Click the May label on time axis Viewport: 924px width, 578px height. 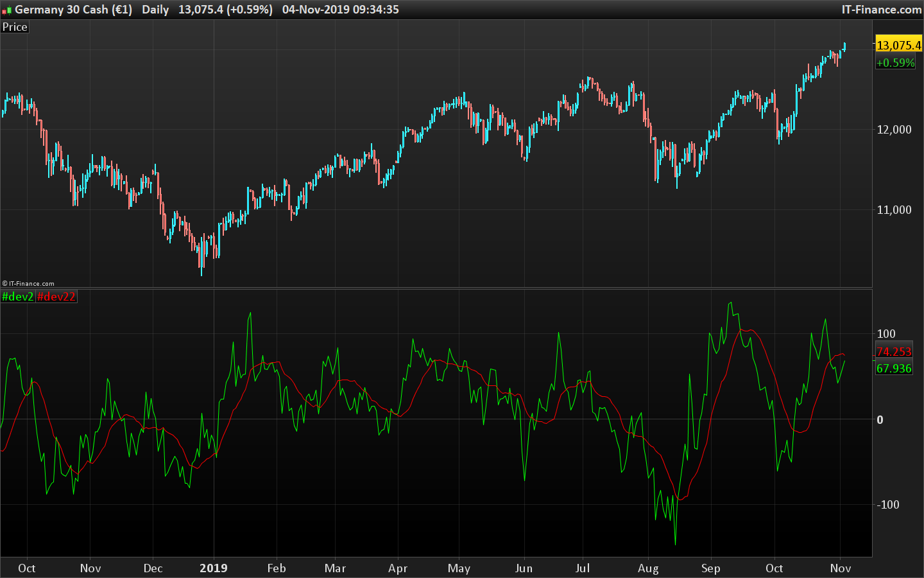pyautogui.click(x=459, y=568)
